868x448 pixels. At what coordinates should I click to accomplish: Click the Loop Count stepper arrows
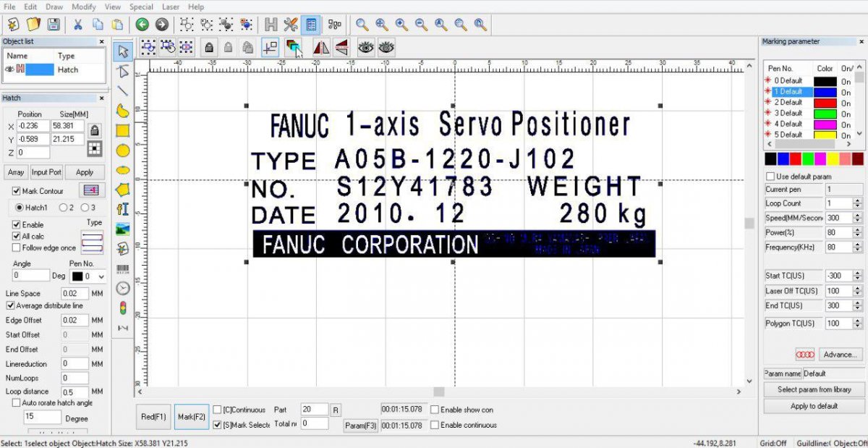pyautogui.click(x=858, y=203)
